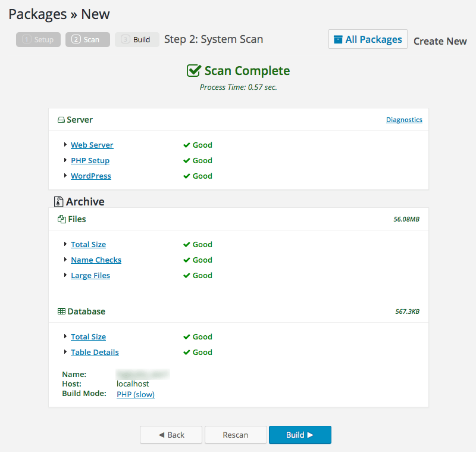Expand the Name Checks details
The height and width of the screenshot is (452, 476).
(x=96, y=260)
